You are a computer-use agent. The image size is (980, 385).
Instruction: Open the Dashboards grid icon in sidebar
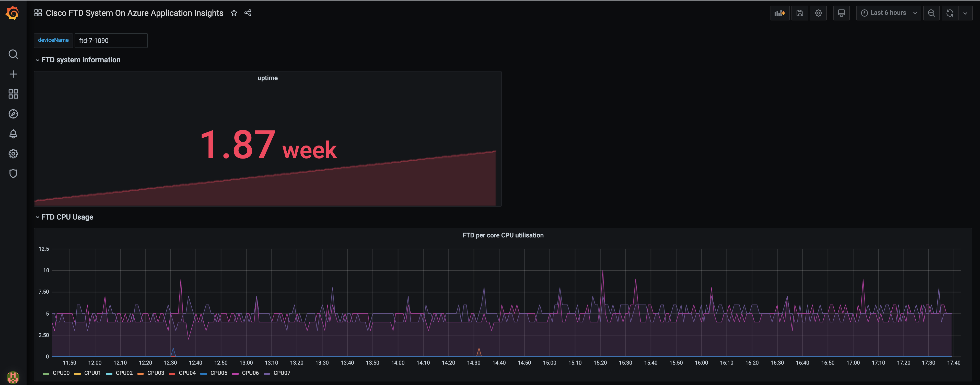tap(13, 94)
